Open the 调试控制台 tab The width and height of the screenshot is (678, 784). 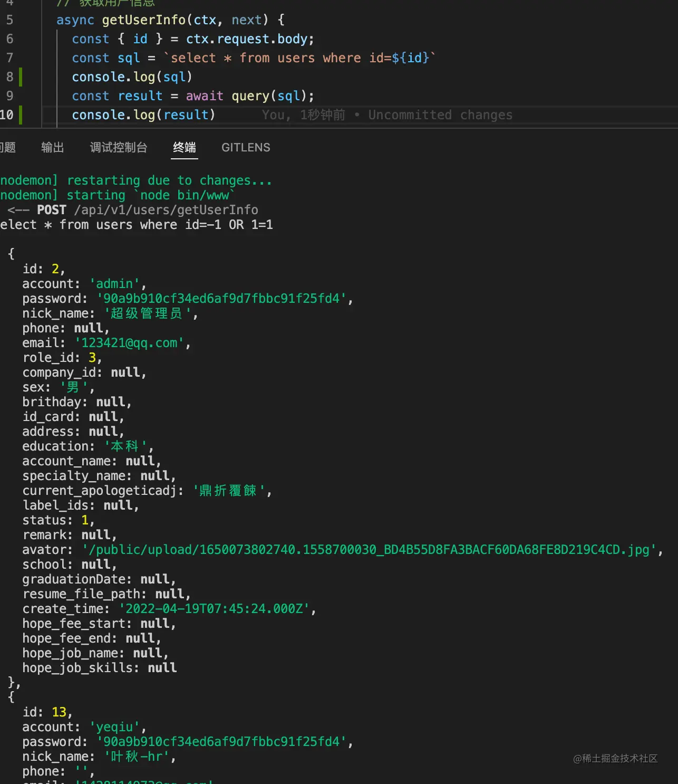tap(119, 148)
